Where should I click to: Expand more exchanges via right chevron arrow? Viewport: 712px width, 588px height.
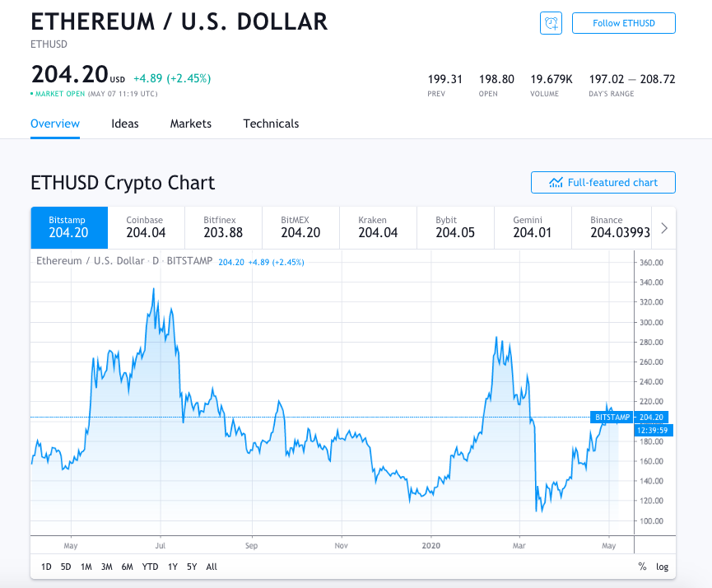tap(664, 227)
